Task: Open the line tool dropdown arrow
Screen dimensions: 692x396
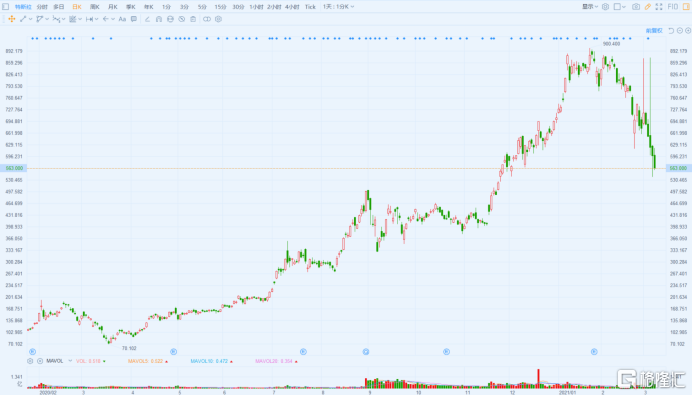Action: [x=30, y=19]
